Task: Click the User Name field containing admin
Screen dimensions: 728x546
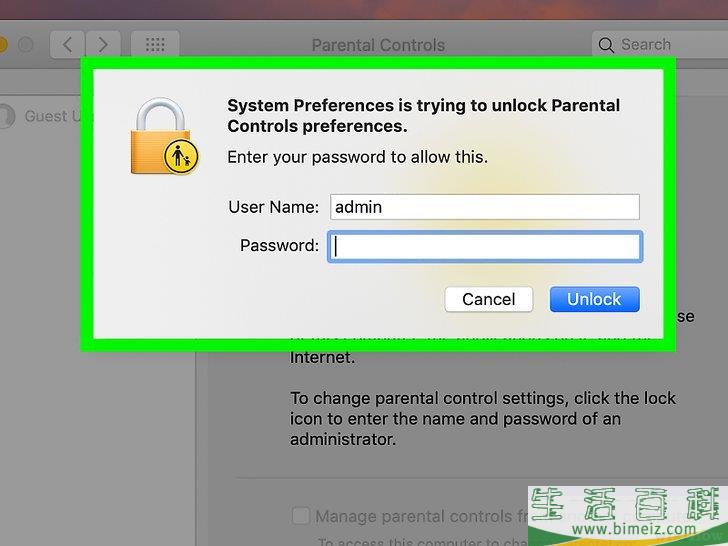Action: [x=485, y=207]
